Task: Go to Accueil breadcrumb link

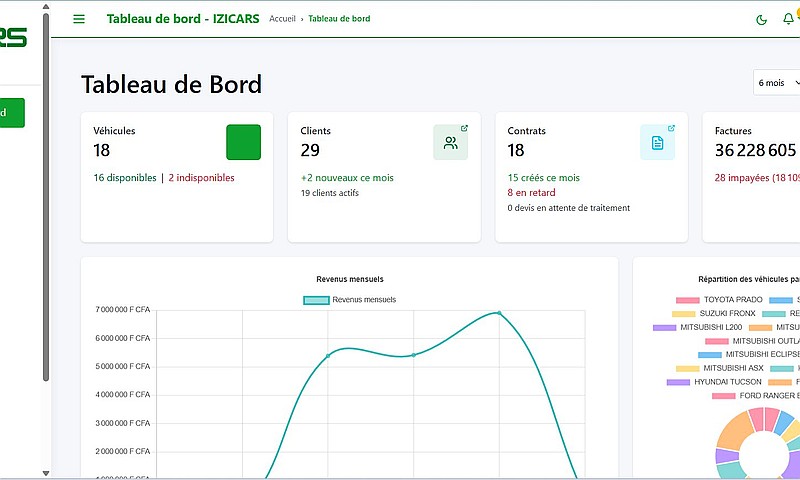Action: point(282,19)
